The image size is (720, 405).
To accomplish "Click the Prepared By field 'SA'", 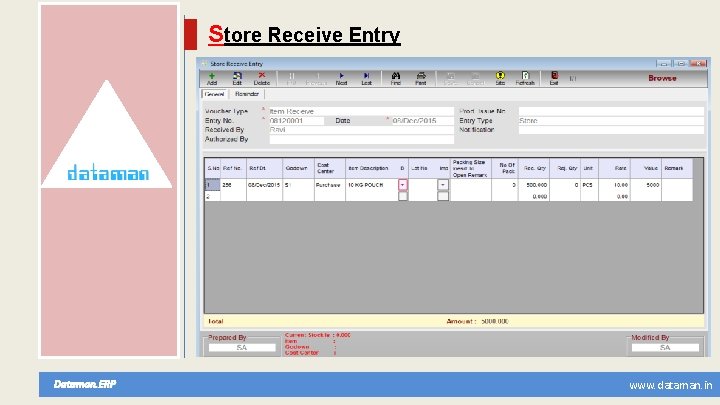I will [x=242, y=348].
